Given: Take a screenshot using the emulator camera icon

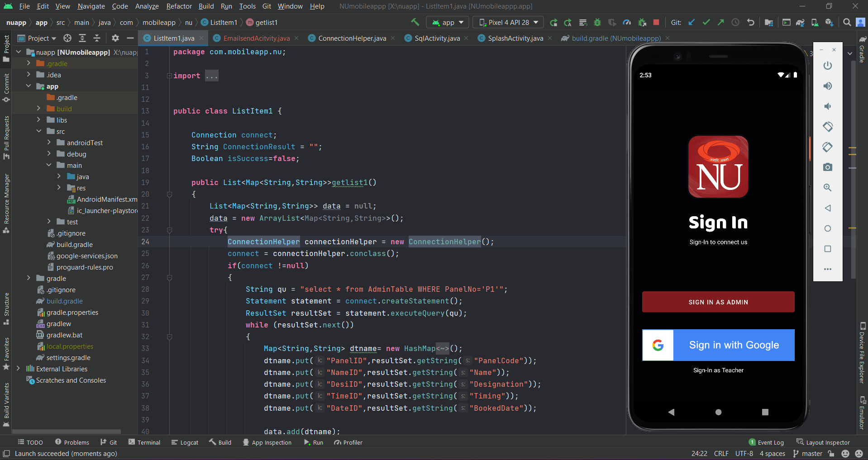Looking at the screenshot, I should [828, 167].
